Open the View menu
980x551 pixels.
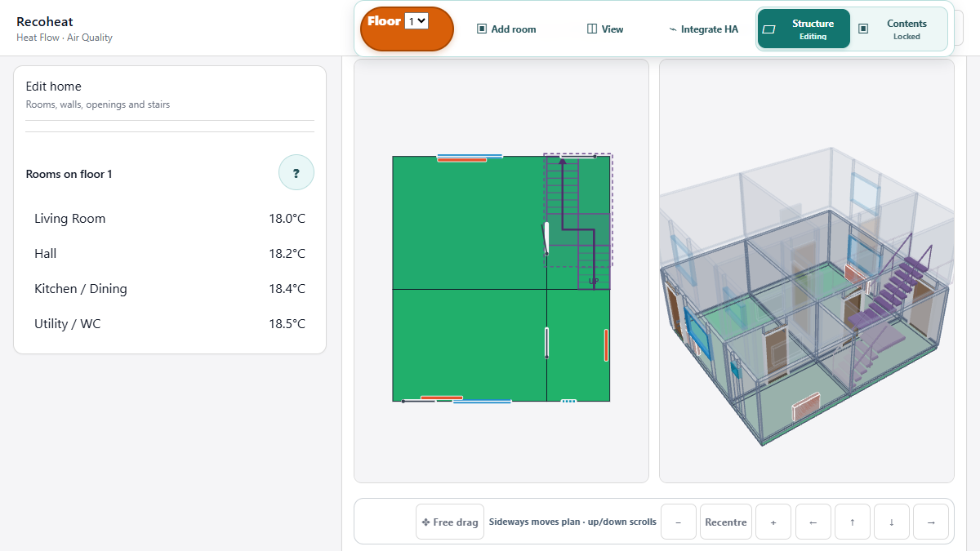tap(605, 29)
